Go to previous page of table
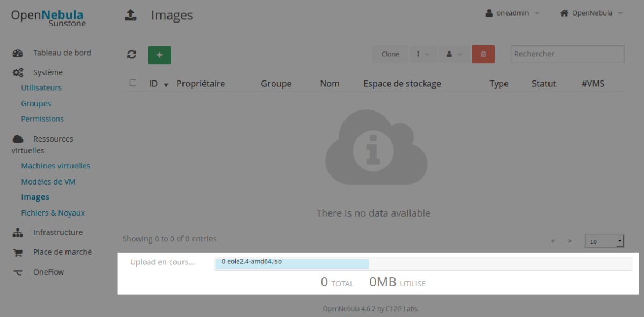 click(x=553, y=241)
